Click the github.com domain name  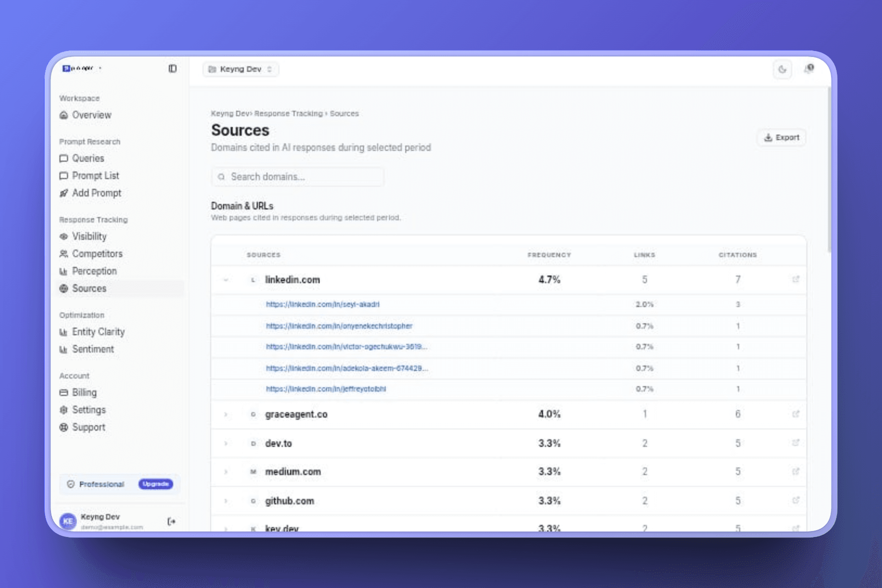tap(289, 501)
